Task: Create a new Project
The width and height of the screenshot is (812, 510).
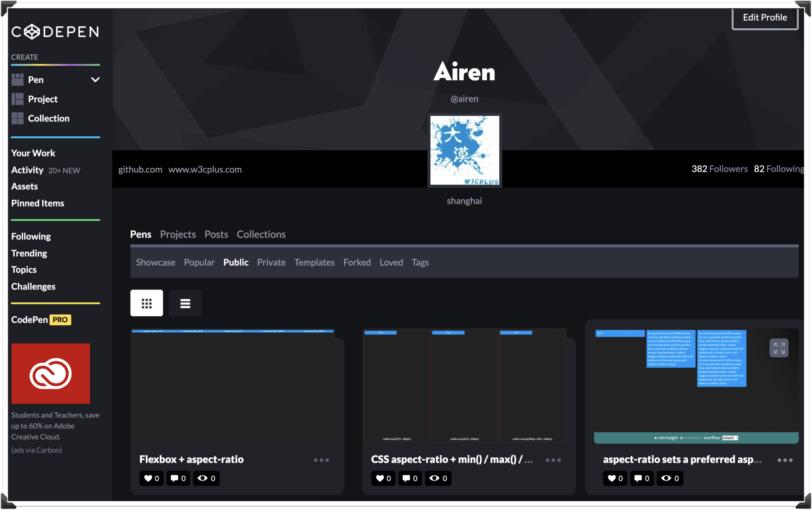Action: [43, 99]
